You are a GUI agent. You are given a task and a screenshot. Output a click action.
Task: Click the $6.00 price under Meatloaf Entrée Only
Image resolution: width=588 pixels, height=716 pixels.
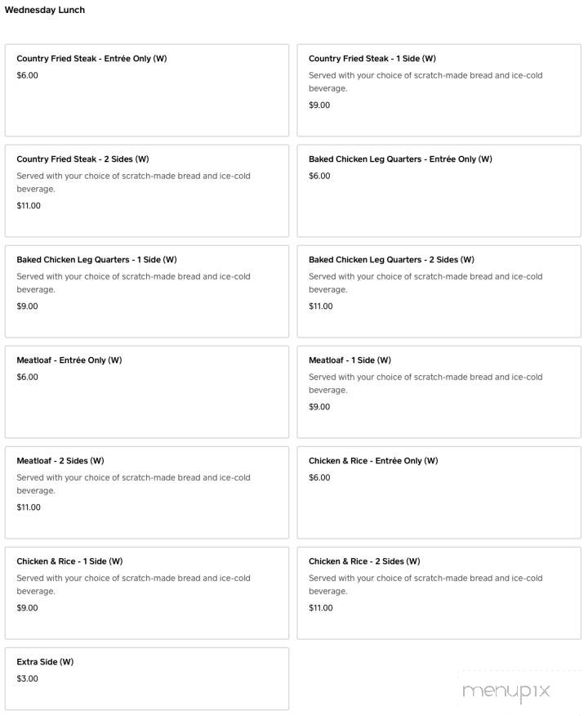(x=27, y=378)
